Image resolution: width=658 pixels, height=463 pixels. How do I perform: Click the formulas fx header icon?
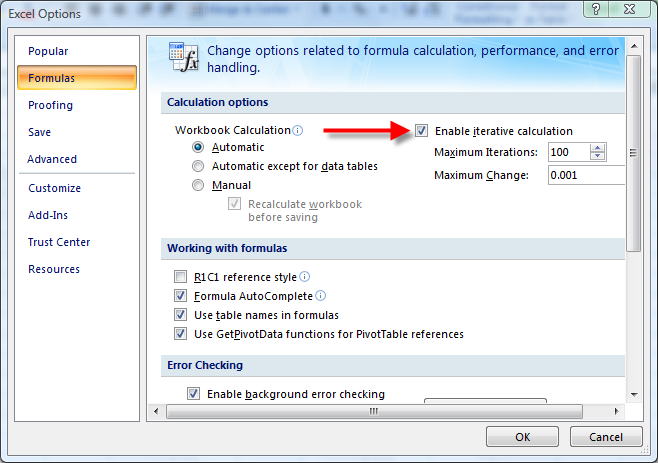coord(183,57)
